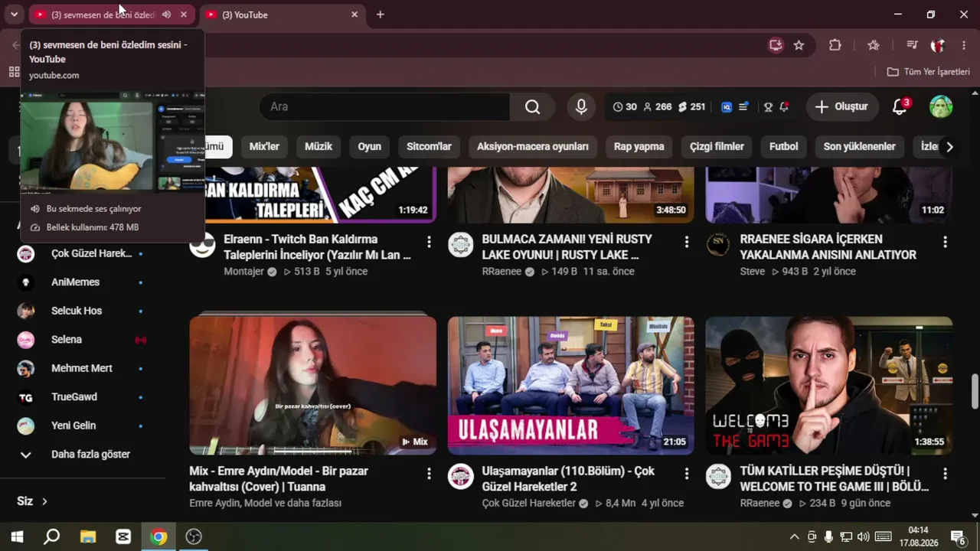Click the subscriber stat showing 266

tap(657, 107)
